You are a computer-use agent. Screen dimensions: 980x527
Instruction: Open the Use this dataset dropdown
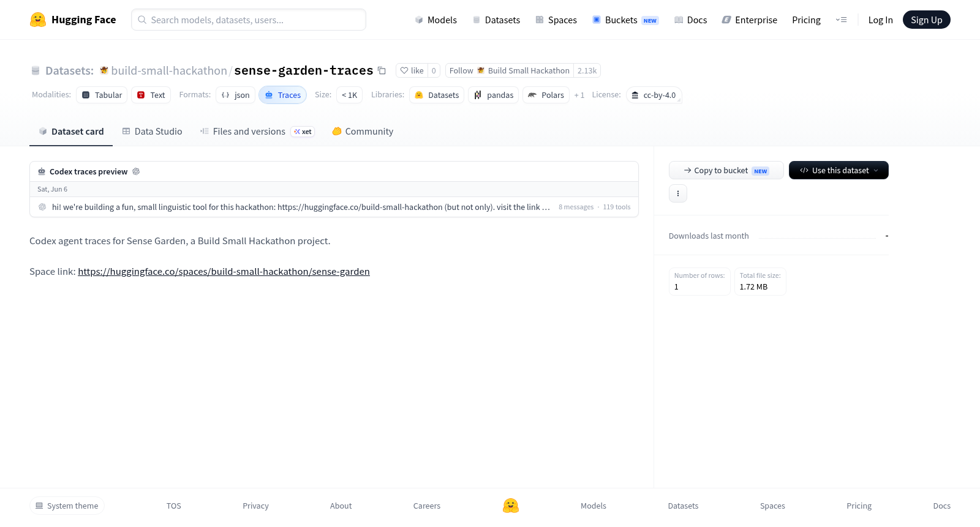click(839, 170)
